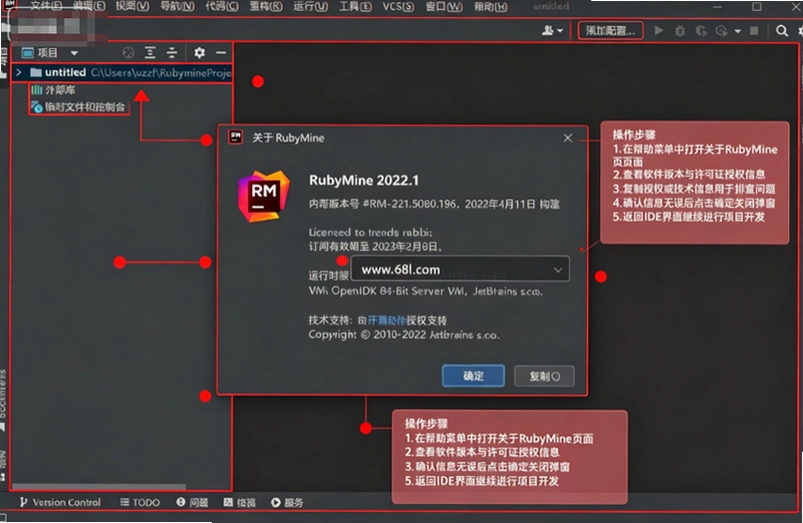Click the Copyright © 2010-2022 line
This screenshot has width=803, height=523.
point(404,335)
